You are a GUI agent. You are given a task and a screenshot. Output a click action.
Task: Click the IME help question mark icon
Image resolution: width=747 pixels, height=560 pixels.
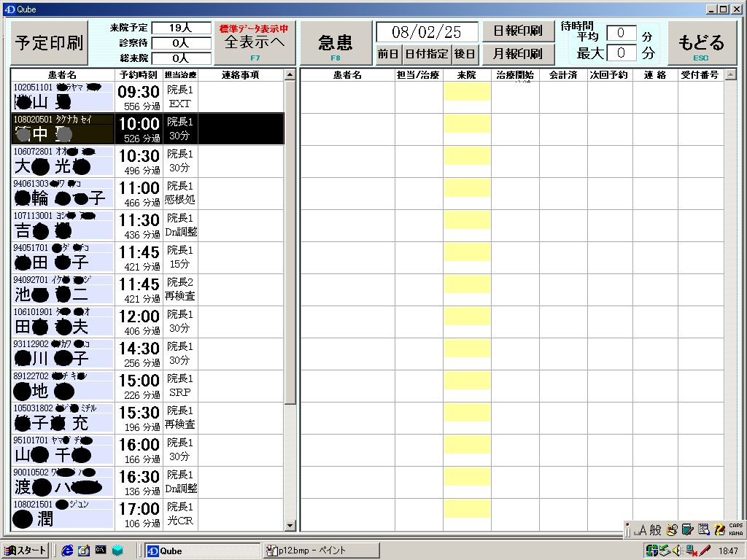pos(719,530)
